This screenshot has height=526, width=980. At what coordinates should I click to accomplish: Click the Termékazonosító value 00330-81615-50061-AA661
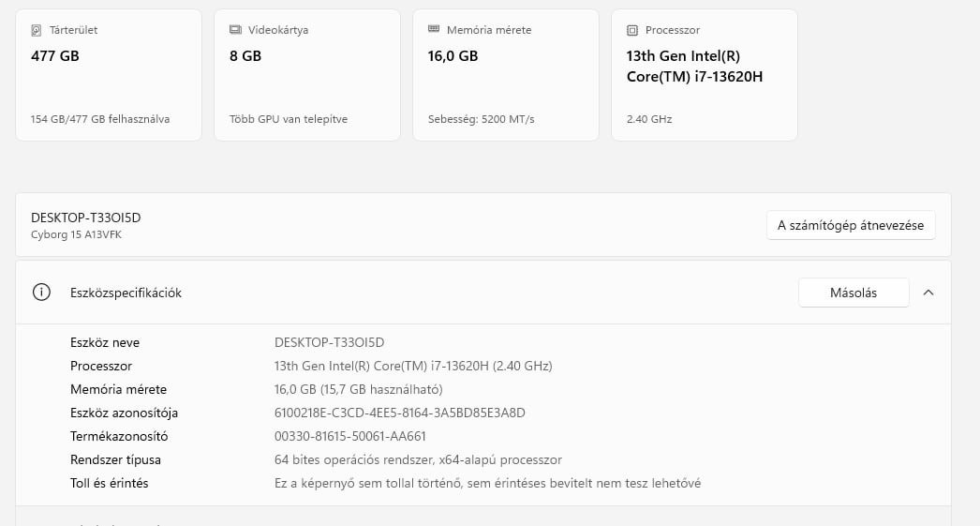tap(349, 436)
